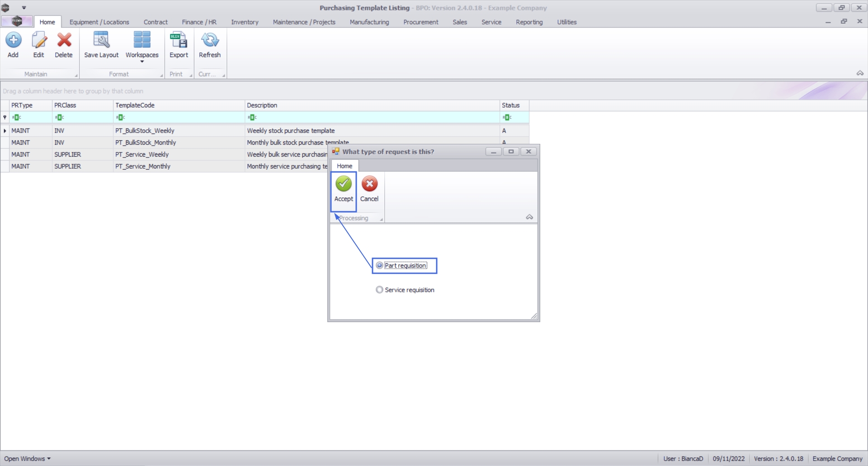Image resolution: width=868 pixels, height=466 pixels.
Task: Click the TemplateCode column header
Action: click(x=179, y=105)
